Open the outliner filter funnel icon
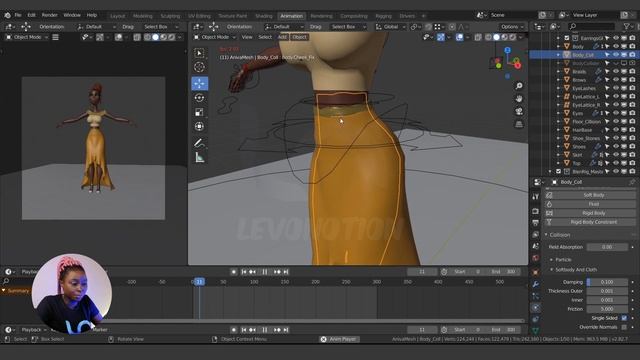The height and width of the screenshot is (360, 640). pyautogui.click(x=627, y=27)
